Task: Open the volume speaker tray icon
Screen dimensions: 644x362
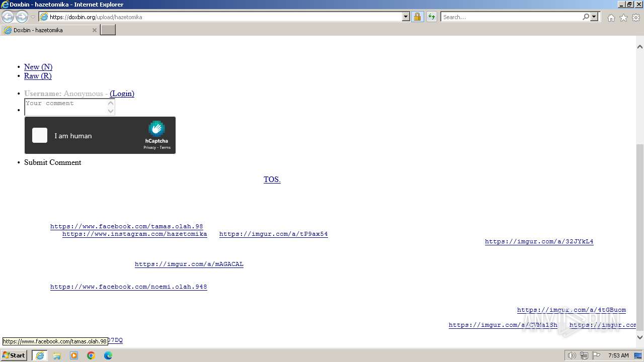Action: click(572, 355)
